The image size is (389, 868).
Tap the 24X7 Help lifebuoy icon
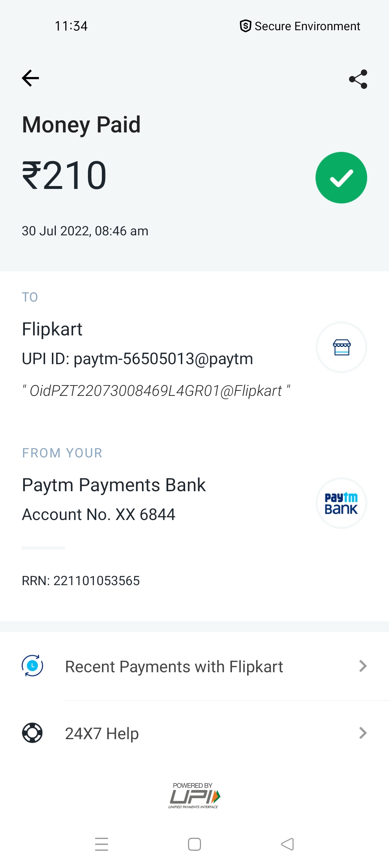(32, 733)
